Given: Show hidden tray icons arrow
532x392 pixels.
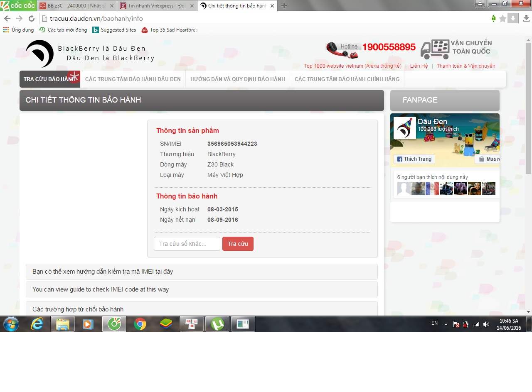Looking at the screenshot, I should coord(446,324).
